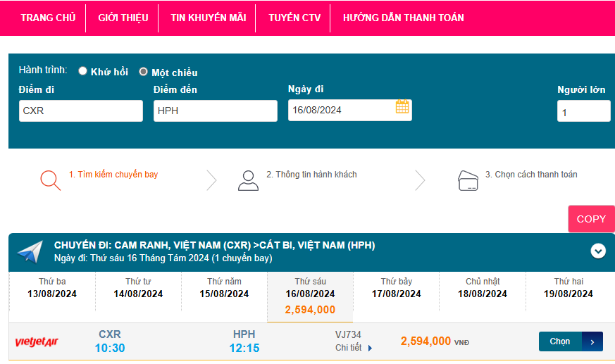Switch to Thứ bảy 17/08/2024 date tab
Image resolution: width=615 pixels, height=364 pixels.
click(x=397, y=288)
